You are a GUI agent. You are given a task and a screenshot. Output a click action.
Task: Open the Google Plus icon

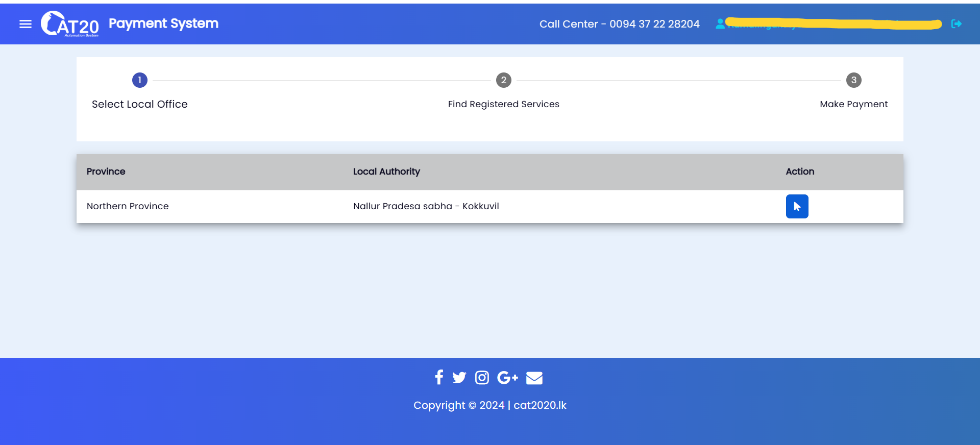507,378
